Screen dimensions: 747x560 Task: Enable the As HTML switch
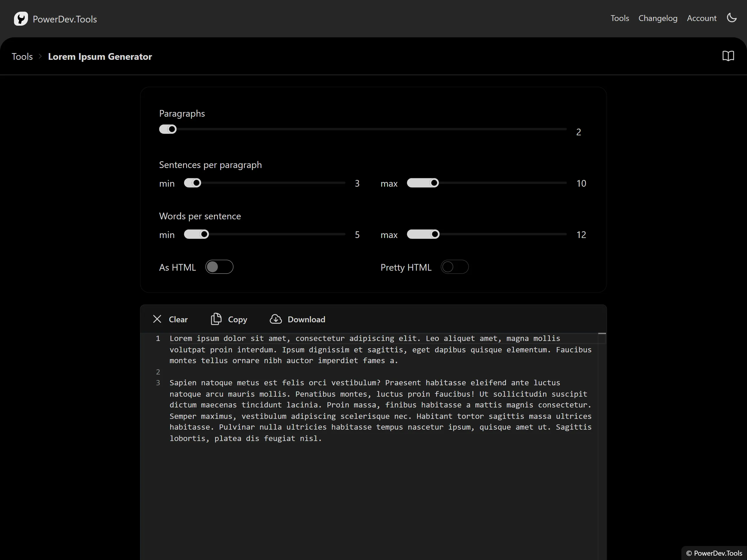[x=219, y=267]
